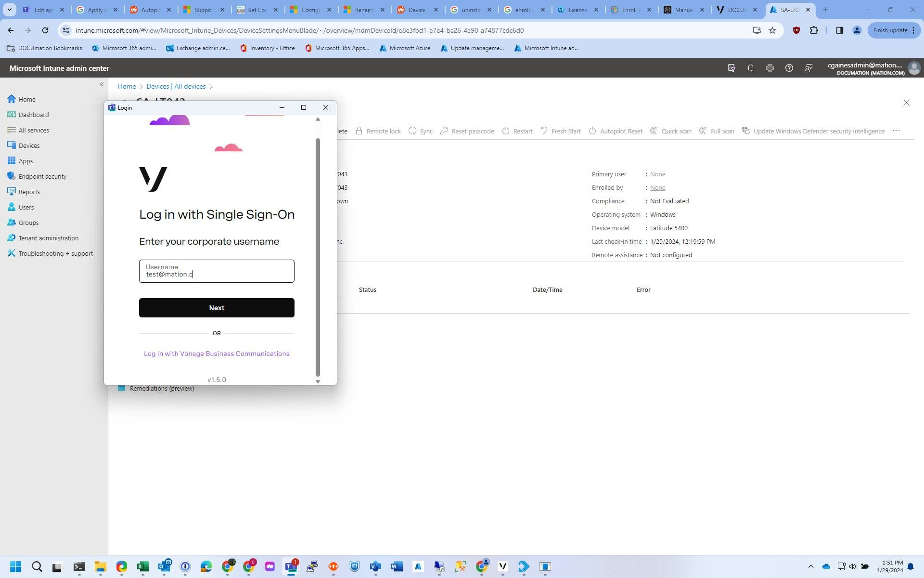Click the Help question mark icon
This screenshot has width=924, height=578.
pyautogui.click(x=789, y=68)
